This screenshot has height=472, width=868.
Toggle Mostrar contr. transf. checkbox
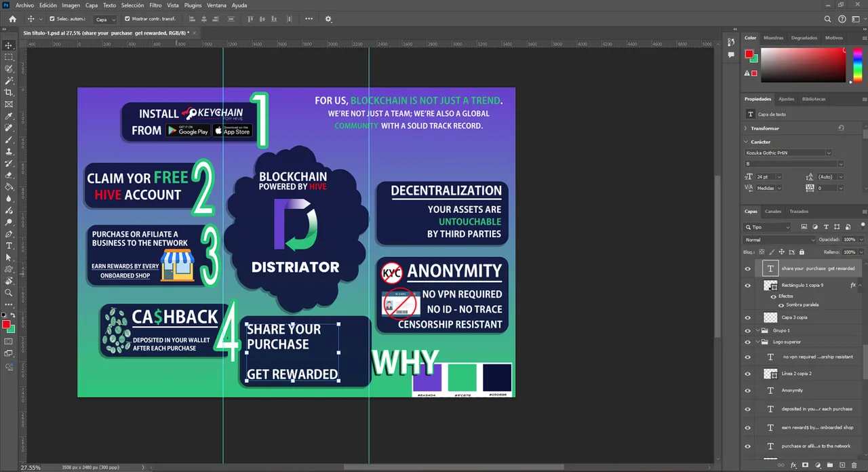[127, 19]
